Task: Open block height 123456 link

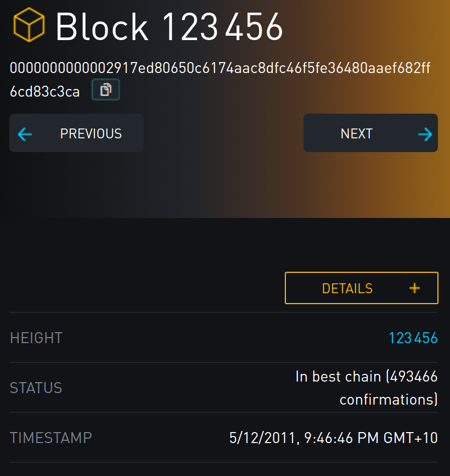Action: [x=413, y=338]
